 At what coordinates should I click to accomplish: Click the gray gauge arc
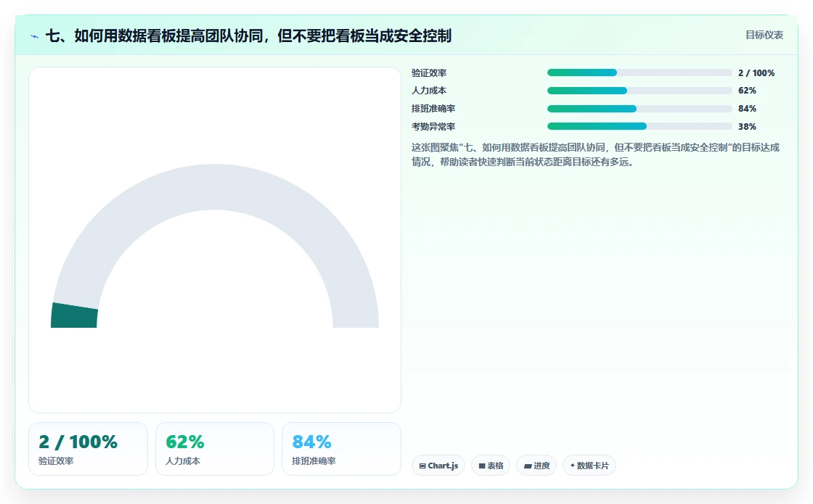point(215,188)
